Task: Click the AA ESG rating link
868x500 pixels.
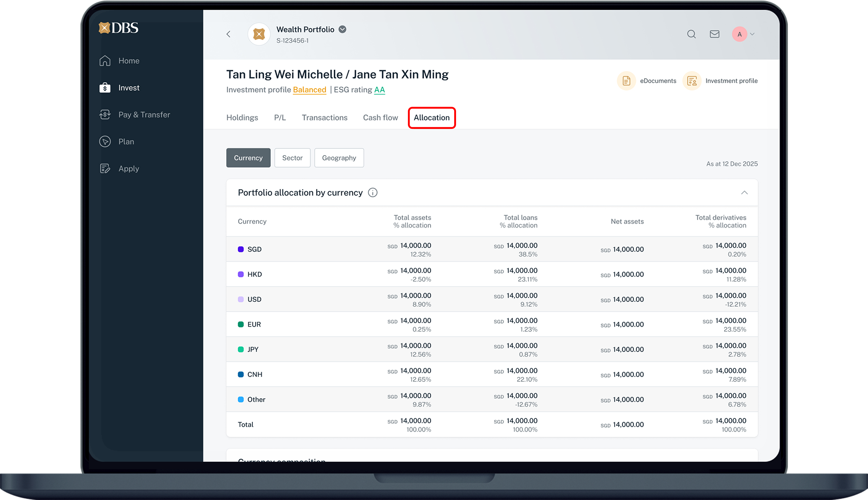Action: click(x=379, y=90)
